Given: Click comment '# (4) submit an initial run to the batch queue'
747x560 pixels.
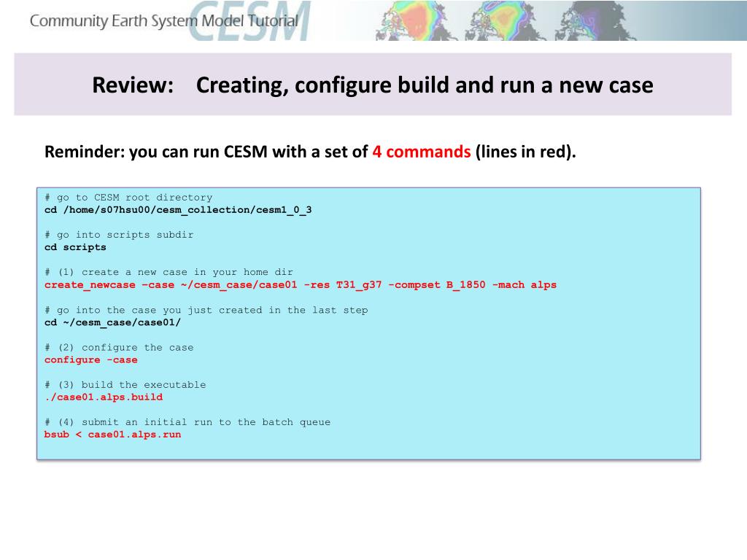Looking at the screenshot, I should point(187,422).
